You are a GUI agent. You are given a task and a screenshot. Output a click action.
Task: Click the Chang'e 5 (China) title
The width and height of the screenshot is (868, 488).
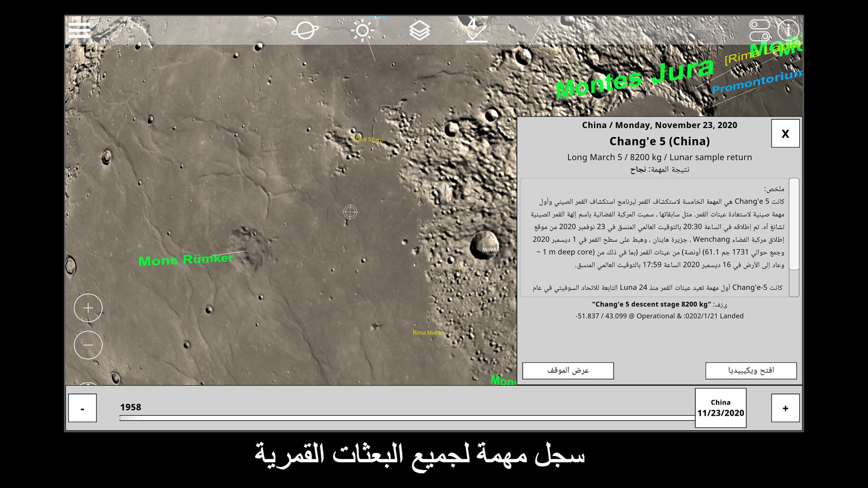[659, 141]
